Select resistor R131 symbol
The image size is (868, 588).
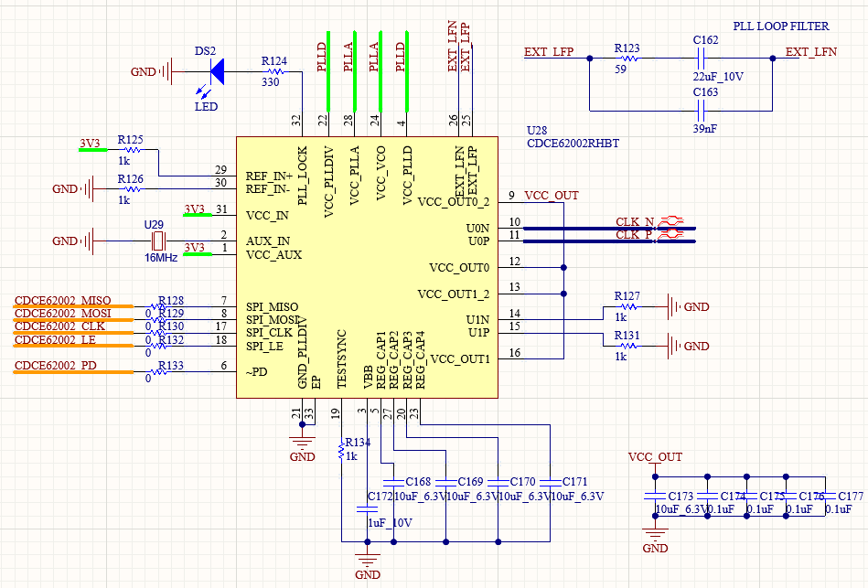coord(627,346)
